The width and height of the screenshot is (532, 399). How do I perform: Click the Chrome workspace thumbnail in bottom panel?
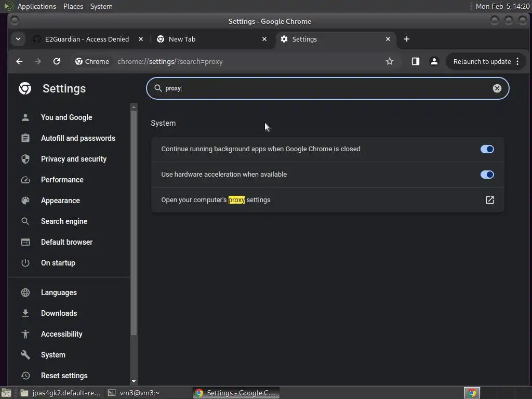472,393
